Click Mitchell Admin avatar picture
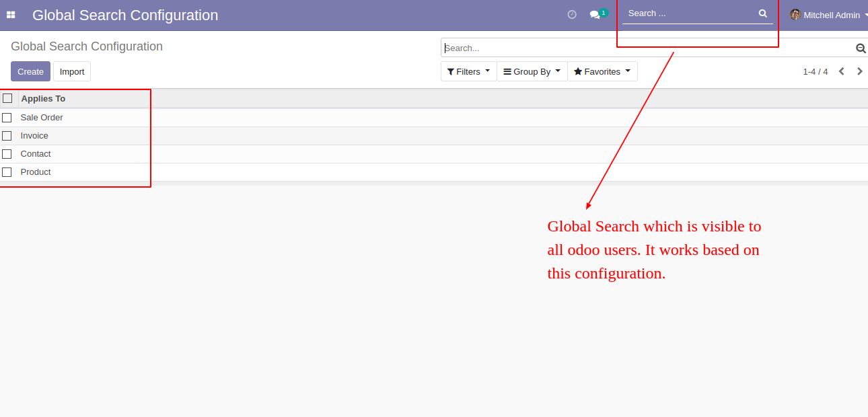Viewport: 868px width, 417px height. 795,15
